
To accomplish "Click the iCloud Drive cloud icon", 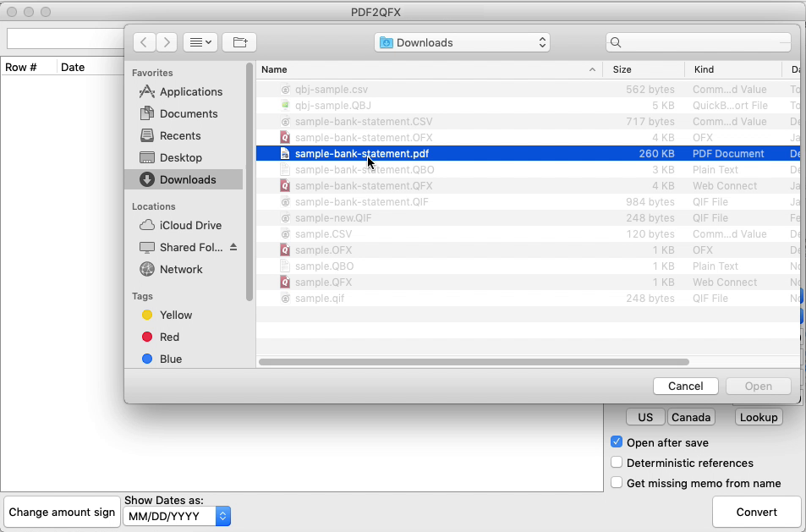I will click(147, 225).
